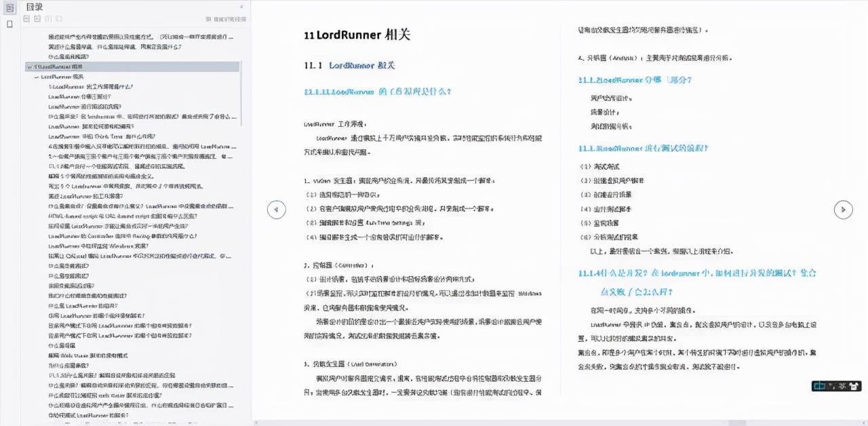Click heading "11.1.1 LoadRunner 的工作原理是什么?"
The width and height of the screenshot is (868, 426).
[378, 91]
